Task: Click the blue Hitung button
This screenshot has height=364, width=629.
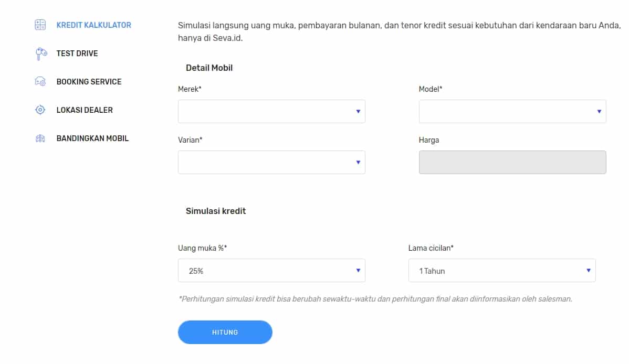Action: [225, 333]
